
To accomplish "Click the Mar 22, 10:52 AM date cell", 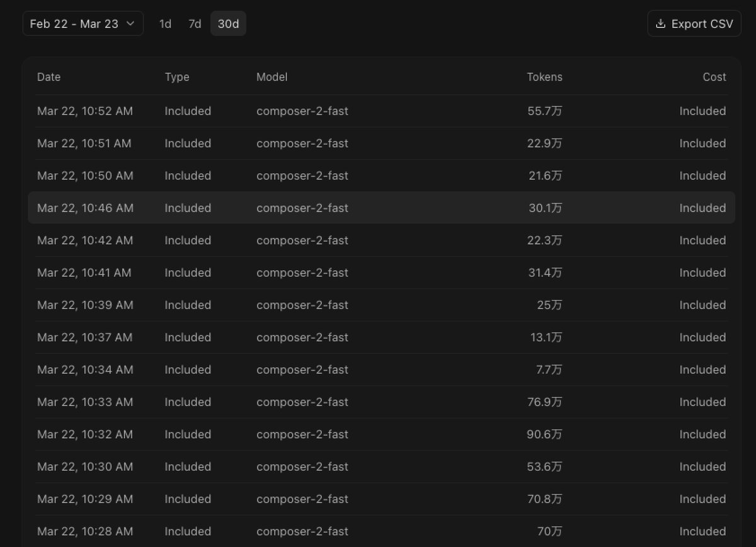I will tap(85, 111).
